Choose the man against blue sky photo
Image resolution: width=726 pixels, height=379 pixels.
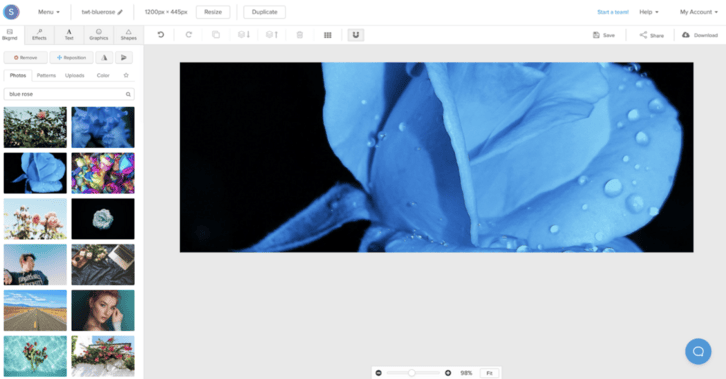(35, 265)
